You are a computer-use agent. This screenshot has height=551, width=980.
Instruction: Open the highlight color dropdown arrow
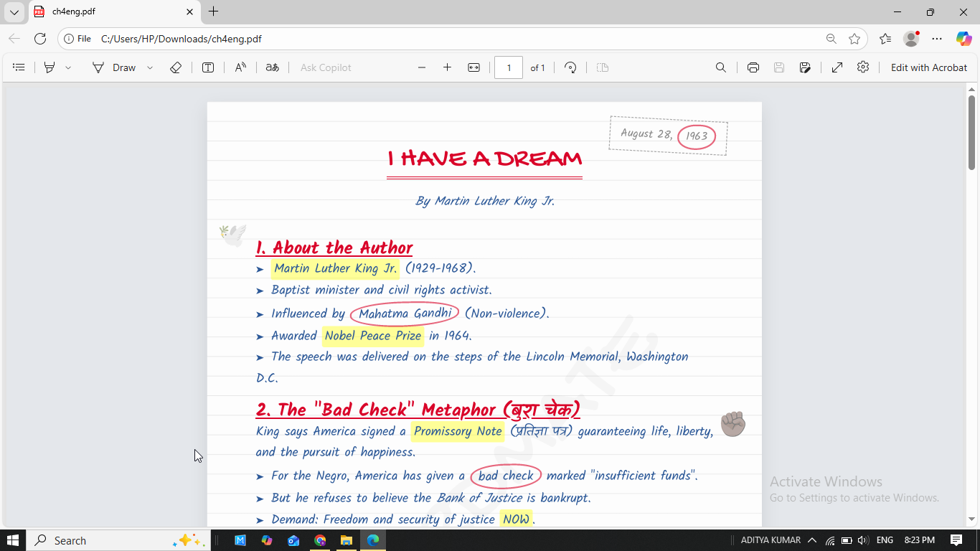tap(68, 67)
